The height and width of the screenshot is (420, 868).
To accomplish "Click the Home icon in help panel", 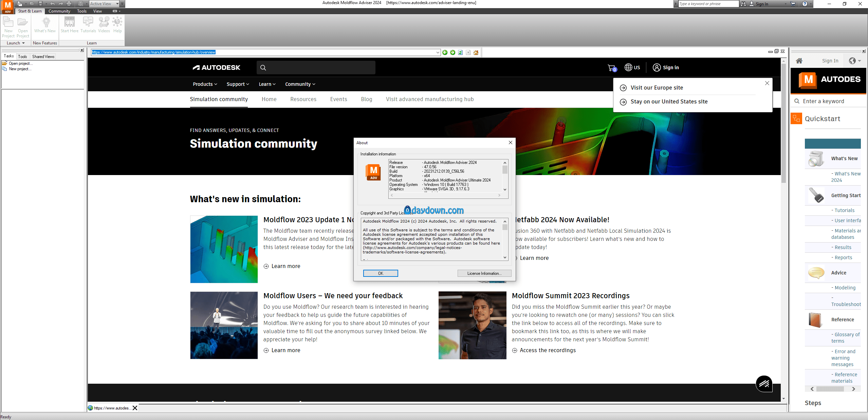I will (x=799, y=61).
